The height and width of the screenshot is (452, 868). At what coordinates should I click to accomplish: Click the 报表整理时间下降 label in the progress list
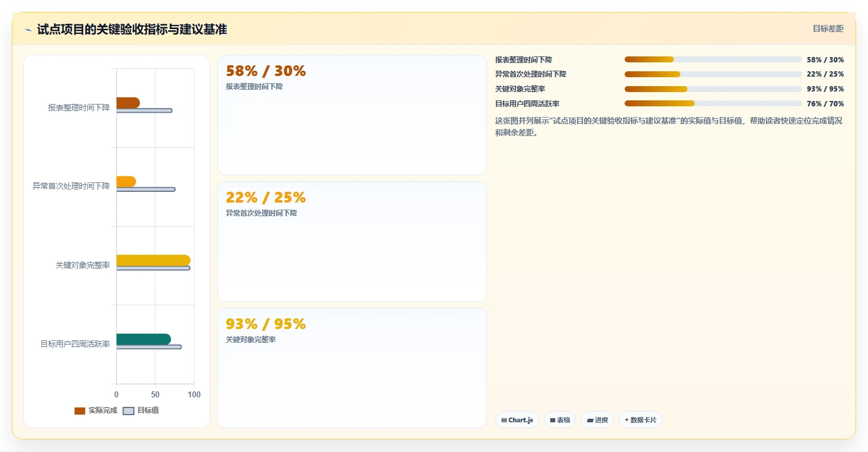(524, 59)
